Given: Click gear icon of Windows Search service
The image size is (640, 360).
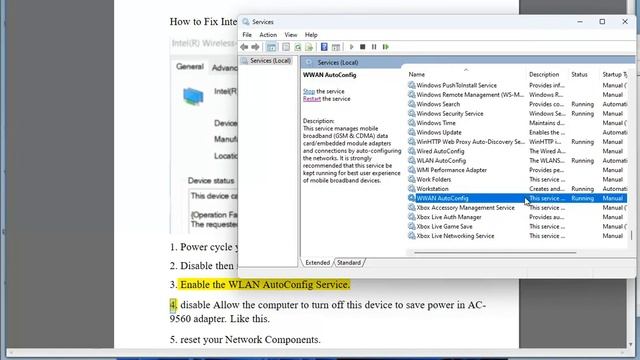Looking at the screenshot, I should click(x=411, y=104).
